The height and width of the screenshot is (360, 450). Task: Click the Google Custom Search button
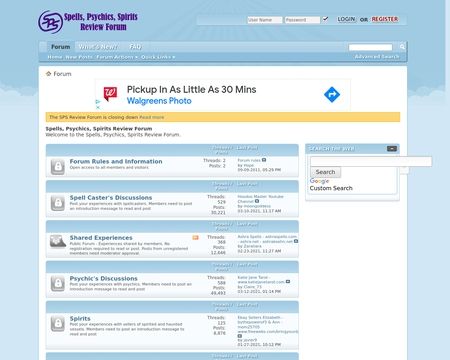coord(325,172)
